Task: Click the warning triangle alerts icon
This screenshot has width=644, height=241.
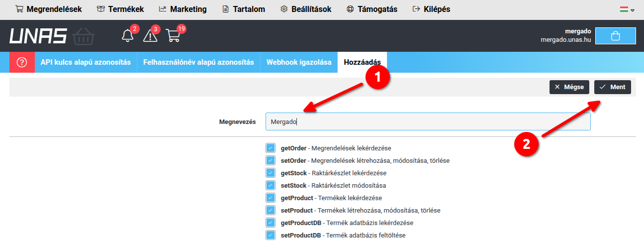Action: pyautogui.click(x=150, y=36)
